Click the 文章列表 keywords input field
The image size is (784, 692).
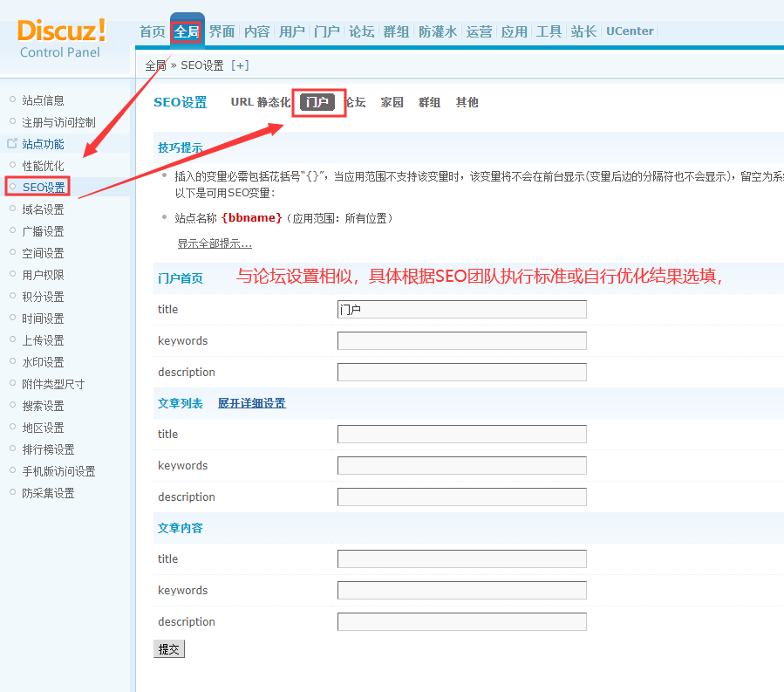click(x=462, y=465)
